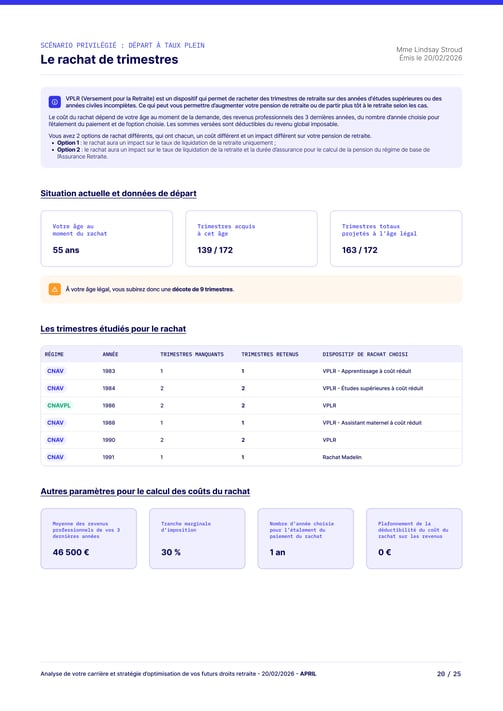The width and height of the screenshot is (503, 711).
Task: Click the 'VPLR' cell in the 1986 row
Action: coord(329,405)
